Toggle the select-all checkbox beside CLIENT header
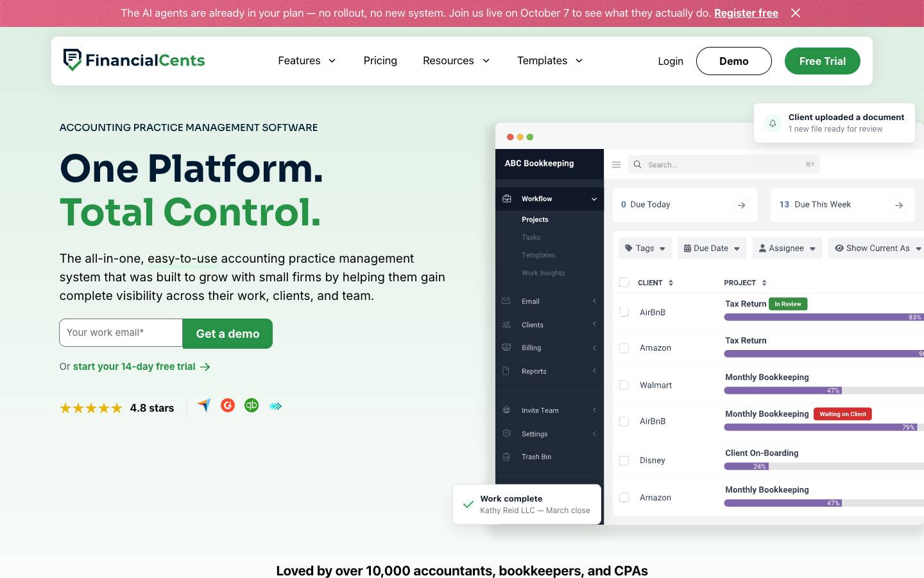 click(624, 283)
